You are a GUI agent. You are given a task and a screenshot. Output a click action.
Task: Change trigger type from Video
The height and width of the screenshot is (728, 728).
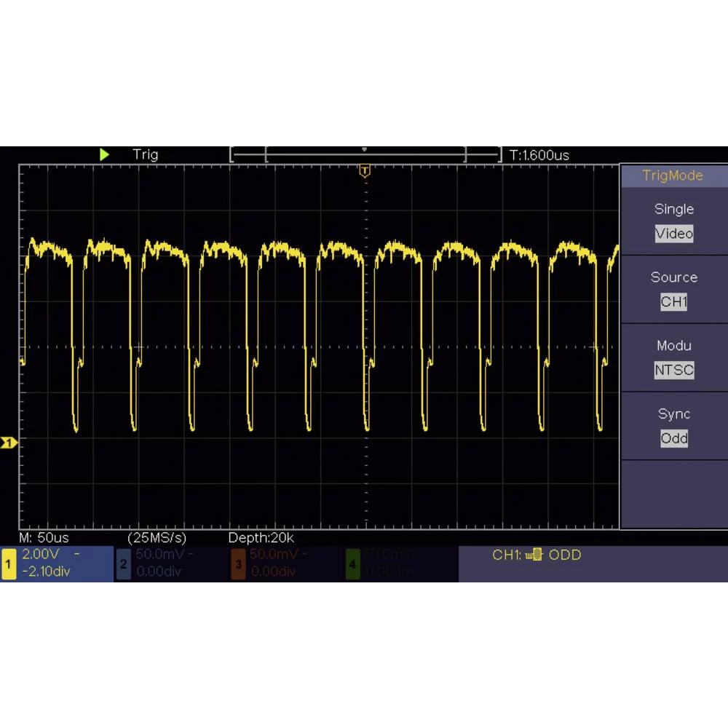673,234
